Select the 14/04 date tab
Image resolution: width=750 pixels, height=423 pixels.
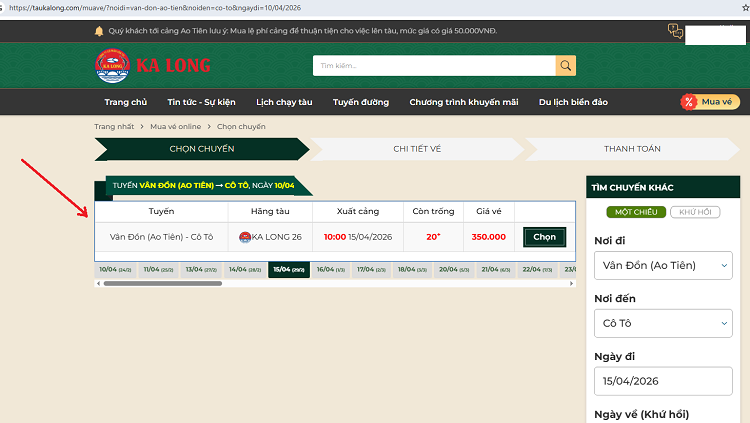(x=244, y=269)
